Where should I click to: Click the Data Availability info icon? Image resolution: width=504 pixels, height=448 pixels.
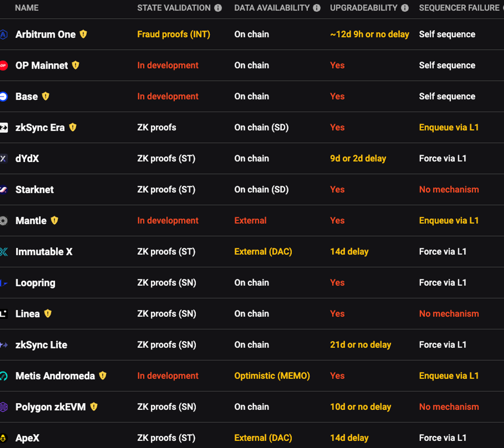tap(317, 8)
